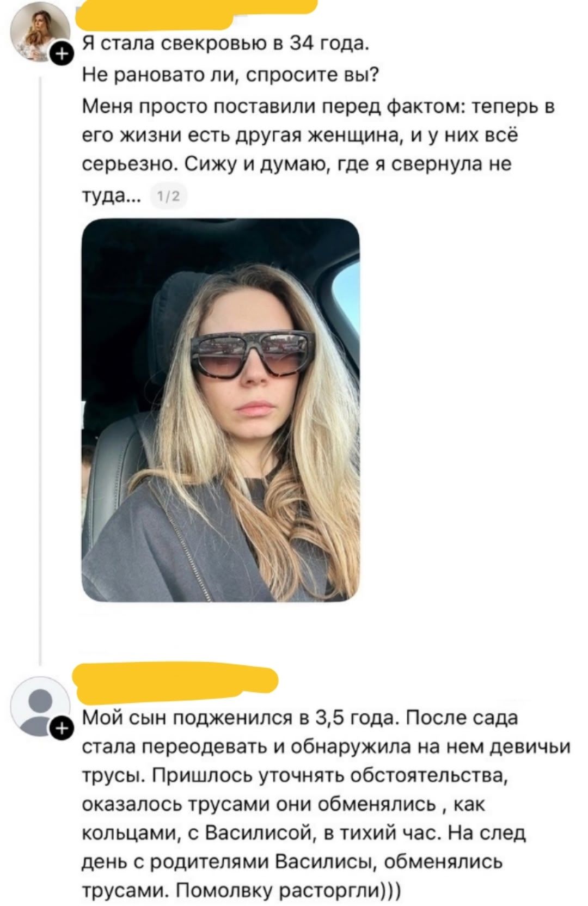This screenshot has width=588, height=906.
Task: Click the line "Я стала свекровью в 34 года."
Action: (225, 45)
